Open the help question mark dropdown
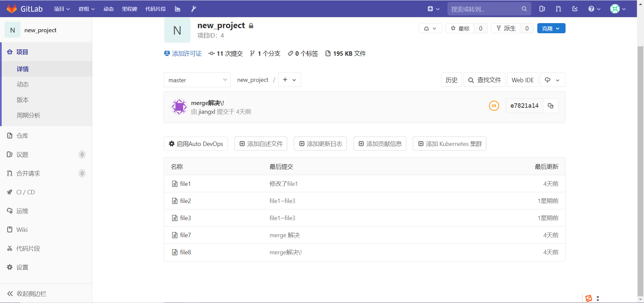 click(x=594, y=9)
